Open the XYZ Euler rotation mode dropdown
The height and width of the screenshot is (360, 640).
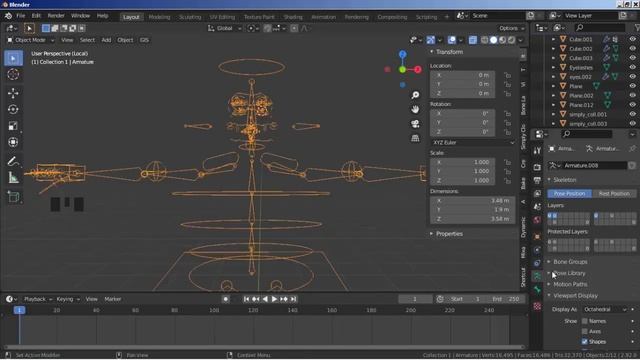[473, 142]
